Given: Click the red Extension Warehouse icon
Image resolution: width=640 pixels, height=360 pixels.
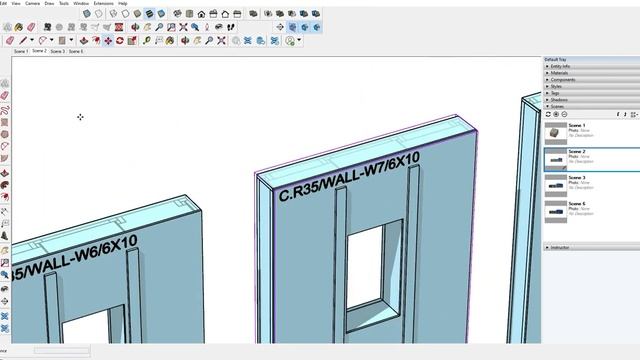Looking at the screenshot, I should (x=119, y=27).
